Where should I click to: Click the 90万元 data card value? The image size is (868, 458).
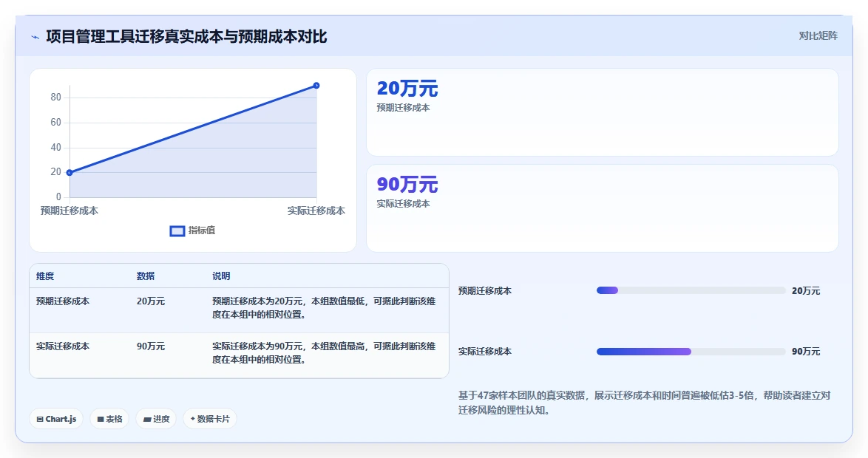[x=407, y=184]
